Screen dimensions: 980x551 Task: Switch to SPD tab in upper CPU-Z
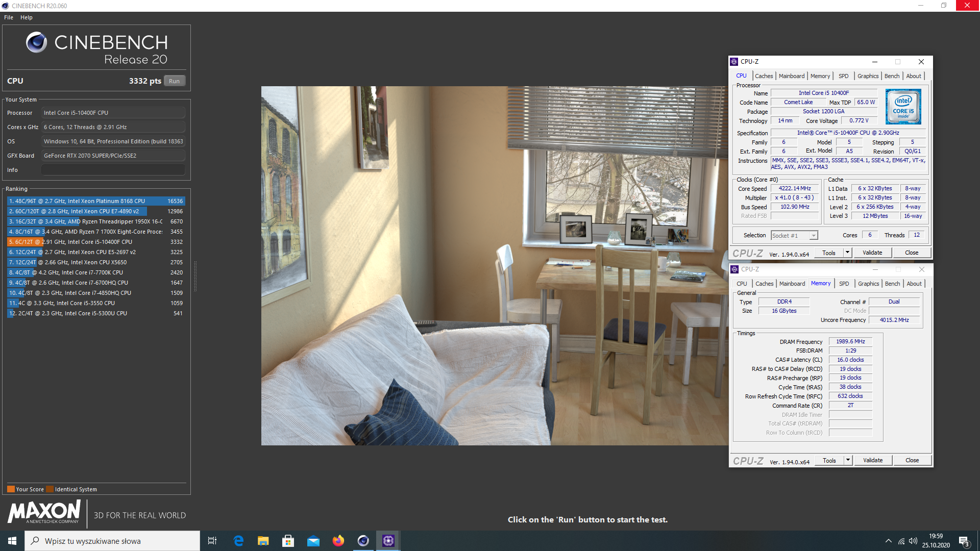(844, 76)
